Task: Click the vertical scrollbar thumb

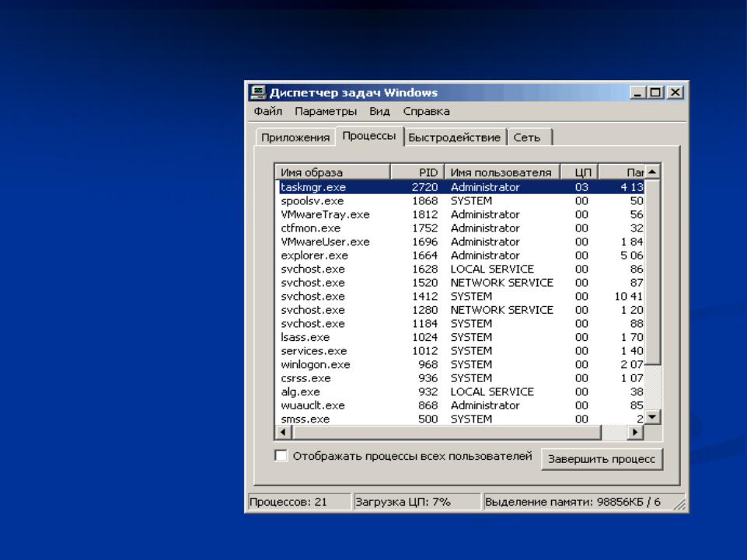Action: point(652,271)
